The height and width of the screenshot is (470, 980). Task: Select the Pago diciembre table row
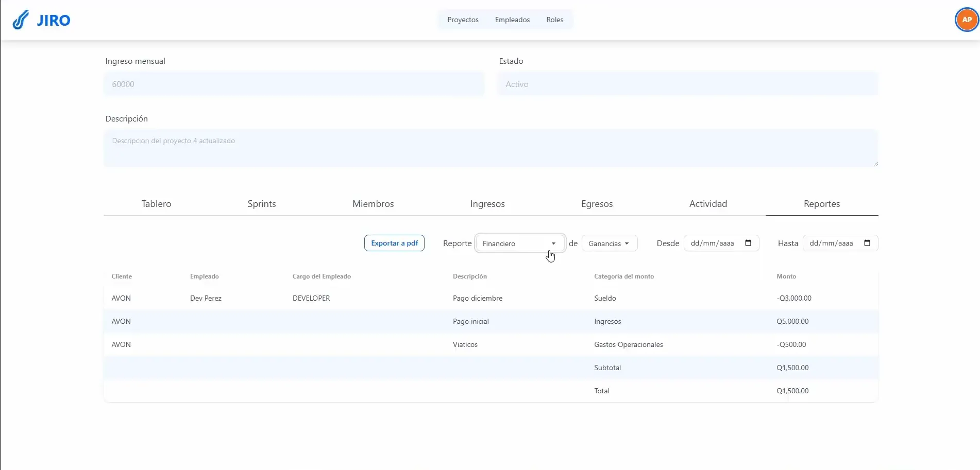coord(477,298)
